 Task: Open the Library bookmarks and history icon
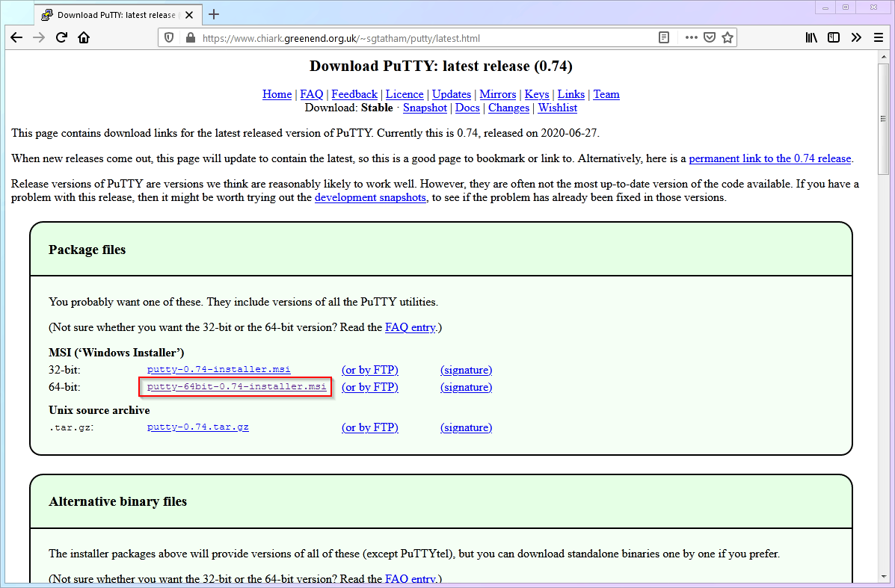click(x=812, y=38)
